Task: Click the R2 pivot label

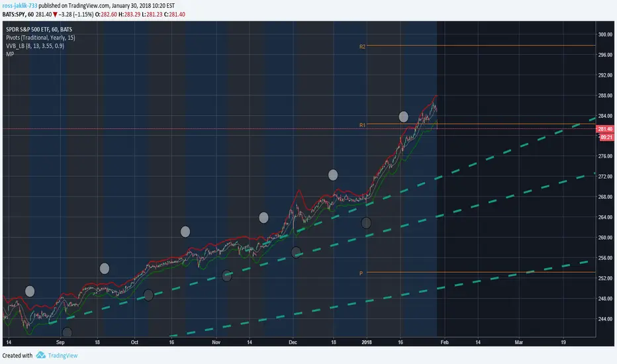Action: coord(362,47)
